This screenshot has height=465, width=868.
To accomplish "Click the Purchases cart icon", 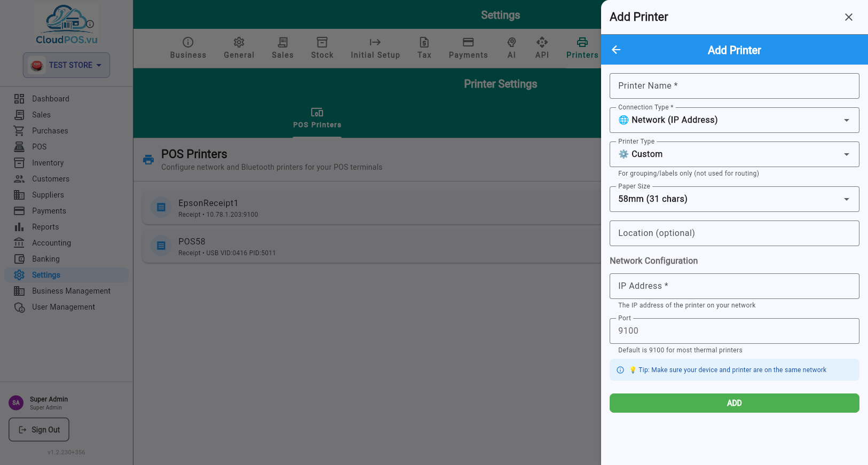I will (x=19, y=131).
